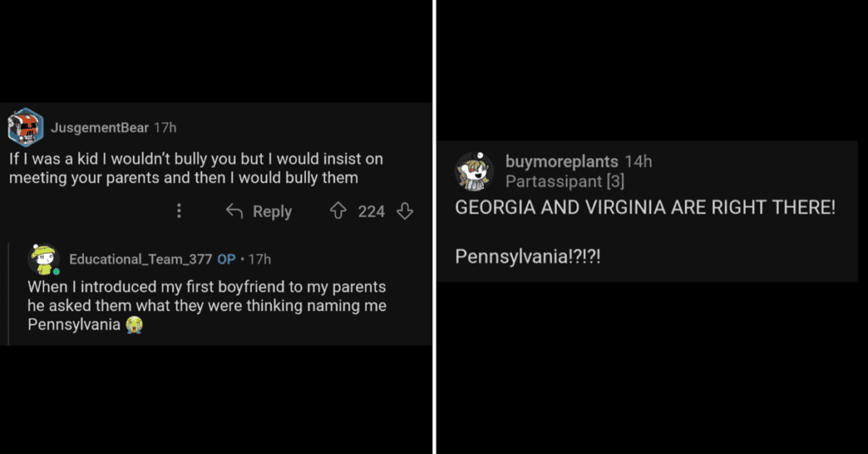Open Educational_Team_377's snoo avatar
The height and width of the screenshot is (454, 868).
click(42, 259)
